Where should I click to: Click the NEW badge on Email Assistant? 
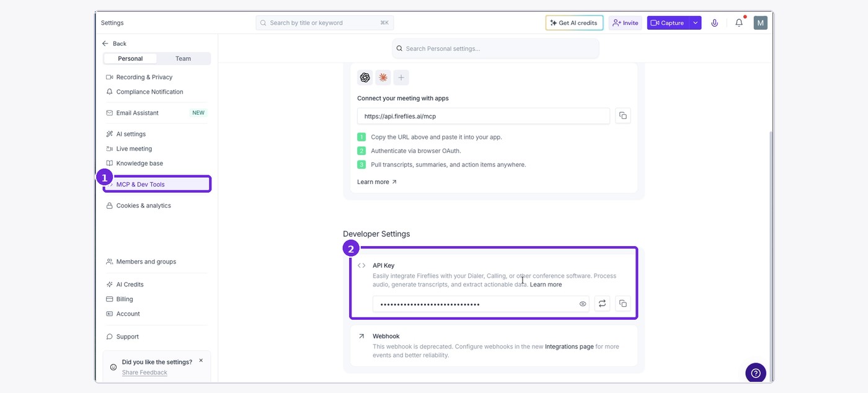pos(198,113)
